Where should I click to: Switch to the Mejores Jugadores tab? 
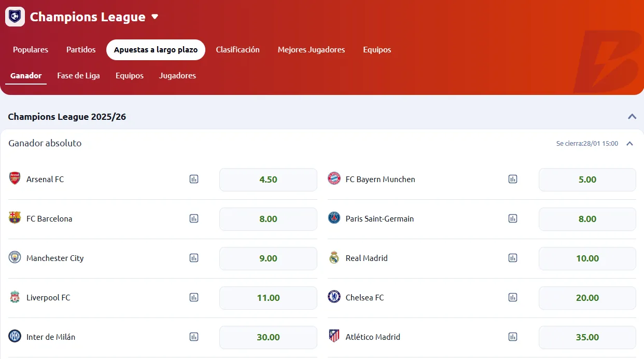click(311, 49)
